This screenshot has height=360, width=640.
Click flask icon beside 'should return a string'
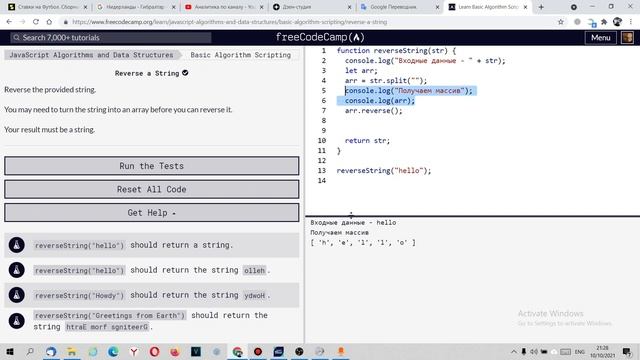point(17,245)
